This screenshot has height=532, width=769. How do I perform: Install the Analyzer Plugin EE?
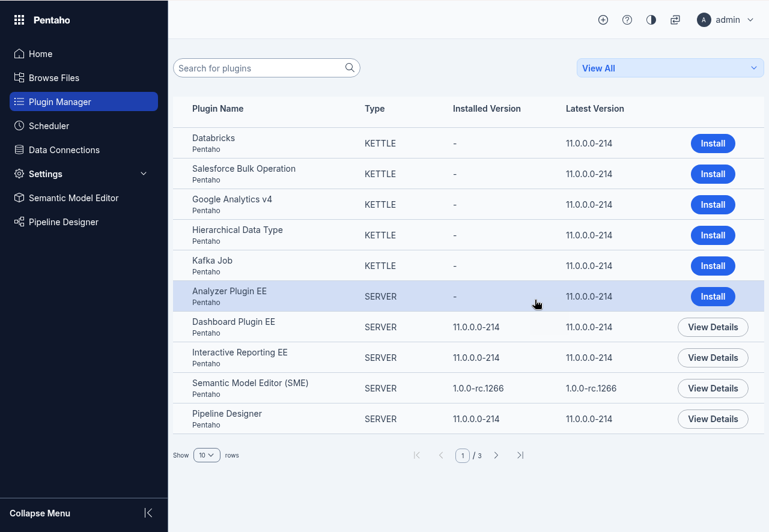pyautogui.click(x=713, y=297)
